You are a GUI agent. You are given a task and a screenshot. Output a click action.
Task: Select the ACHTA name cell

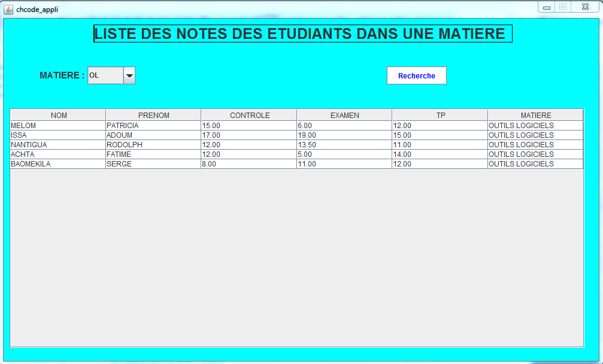click(58, 154)
